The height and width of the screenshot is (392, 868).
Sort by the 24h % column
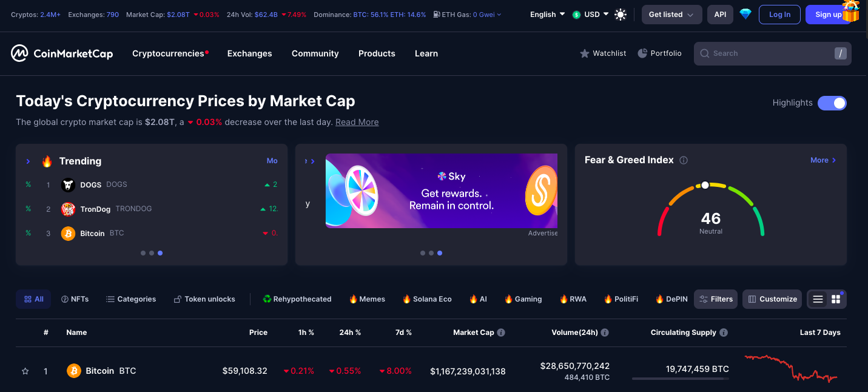[x=350, y=333]
